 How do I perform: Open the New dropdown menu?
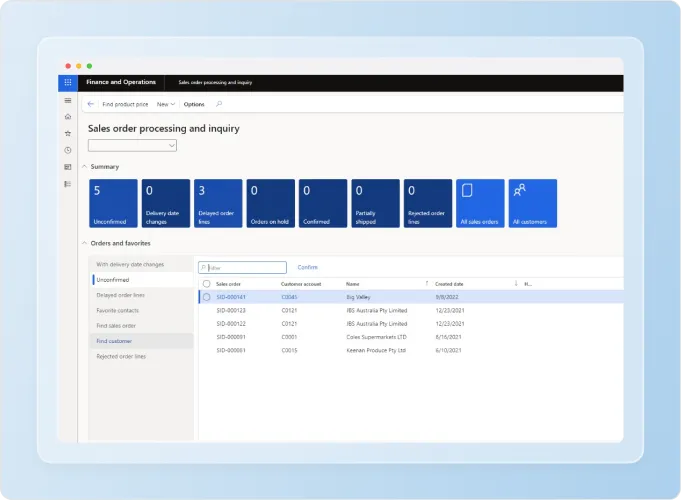pyautogui.click(x=165, y=104)
